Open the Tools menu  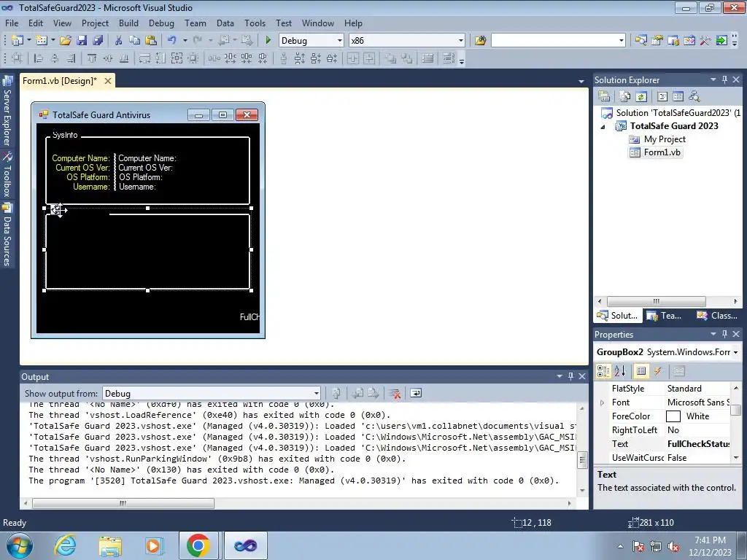[x=255, y=23]
